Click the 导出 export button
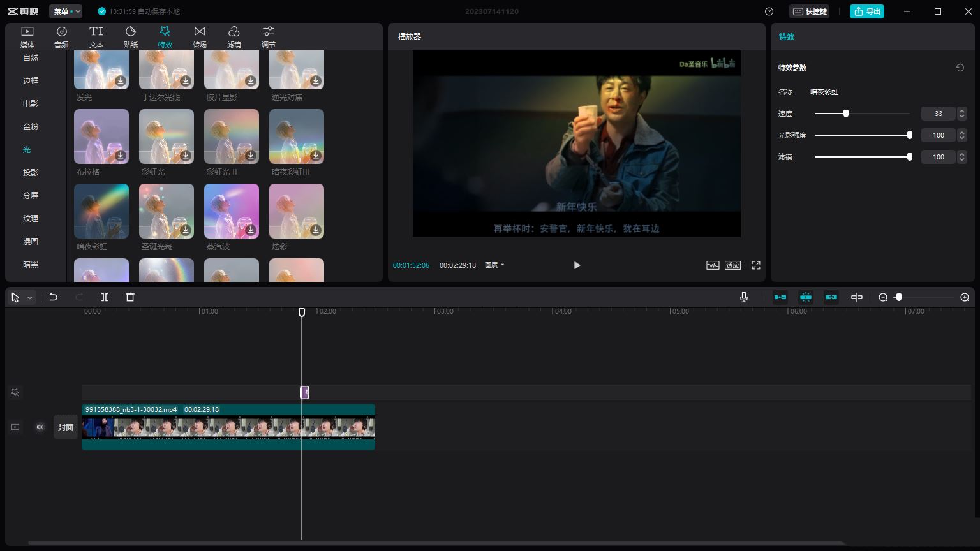Viewport: 980px width, 551px height. tap(867, 11)
